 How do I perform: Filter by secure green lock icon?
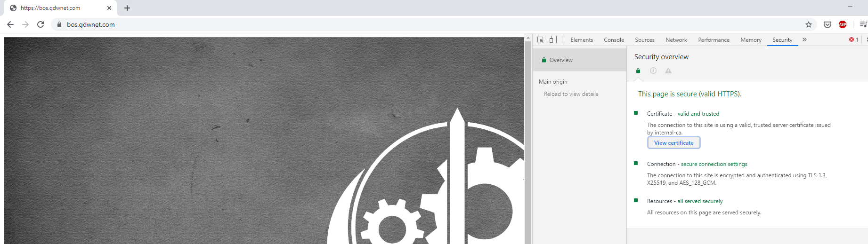[638, 71]
